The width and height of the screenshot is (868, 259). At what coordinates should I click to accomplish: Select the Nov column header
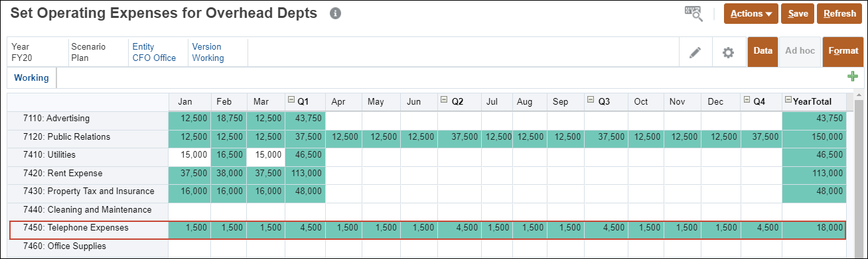683,102
